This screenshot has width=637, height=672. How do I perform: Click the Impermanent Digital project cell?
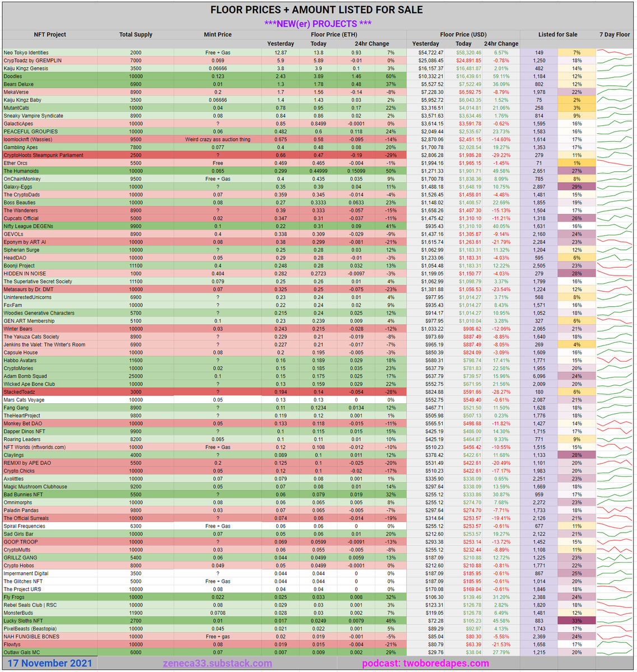coord(50,573)
